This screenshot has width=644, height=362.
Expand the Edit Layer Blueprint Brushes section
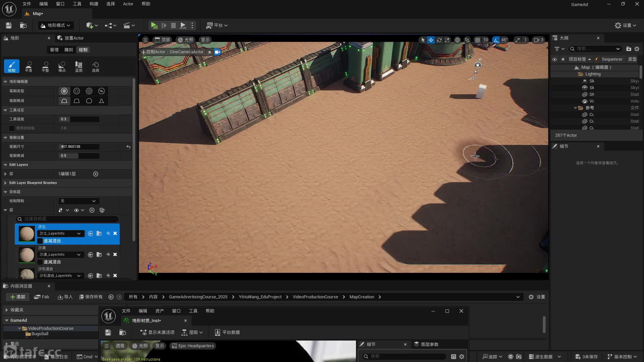[x=5, y=183]
